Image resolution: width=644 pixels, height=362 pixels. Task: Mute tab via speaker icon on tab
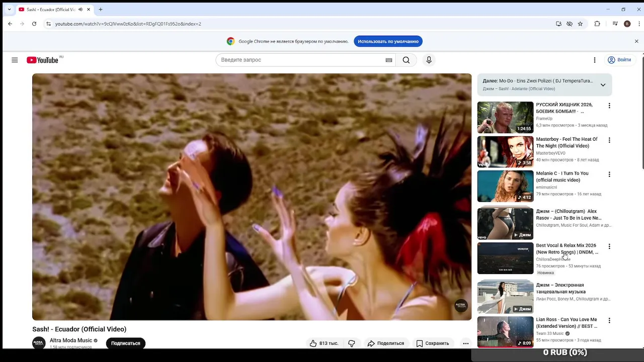coord(80,10)
